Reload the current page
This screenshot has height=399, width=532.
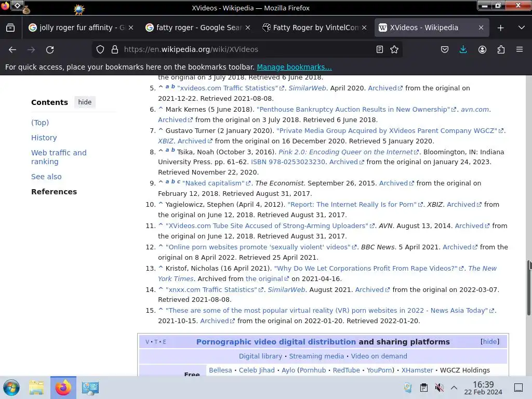click(x=50, y=49)
